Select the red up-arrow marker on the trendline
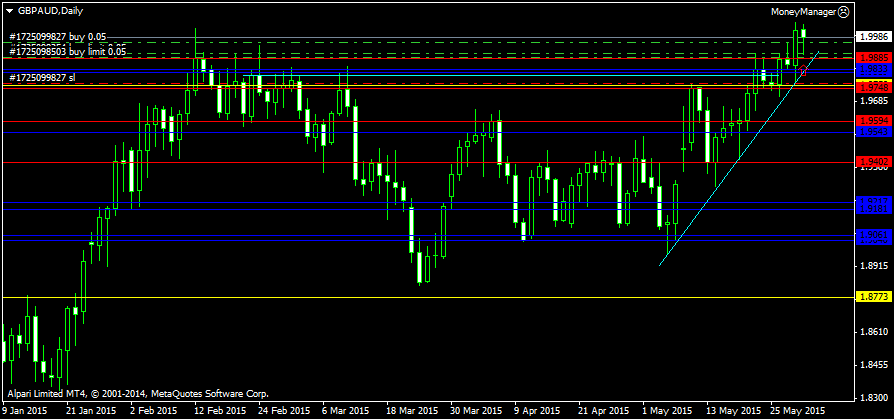894x419 pixels. tap(803, 71)
